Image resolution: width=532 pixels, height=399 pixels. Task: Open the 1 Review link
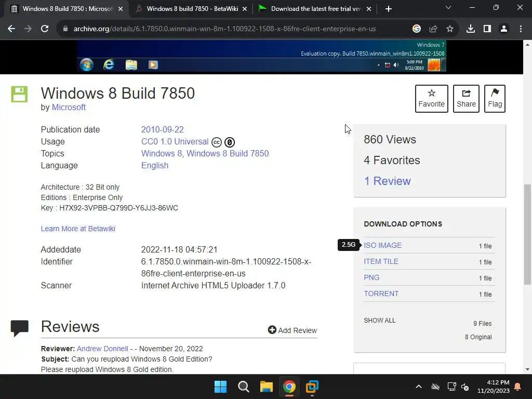pos(387,181)
